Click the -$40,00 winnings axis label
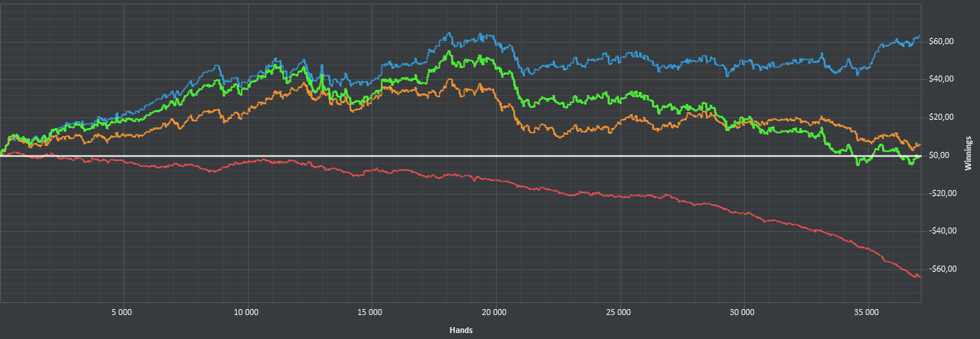 (942, 231)
